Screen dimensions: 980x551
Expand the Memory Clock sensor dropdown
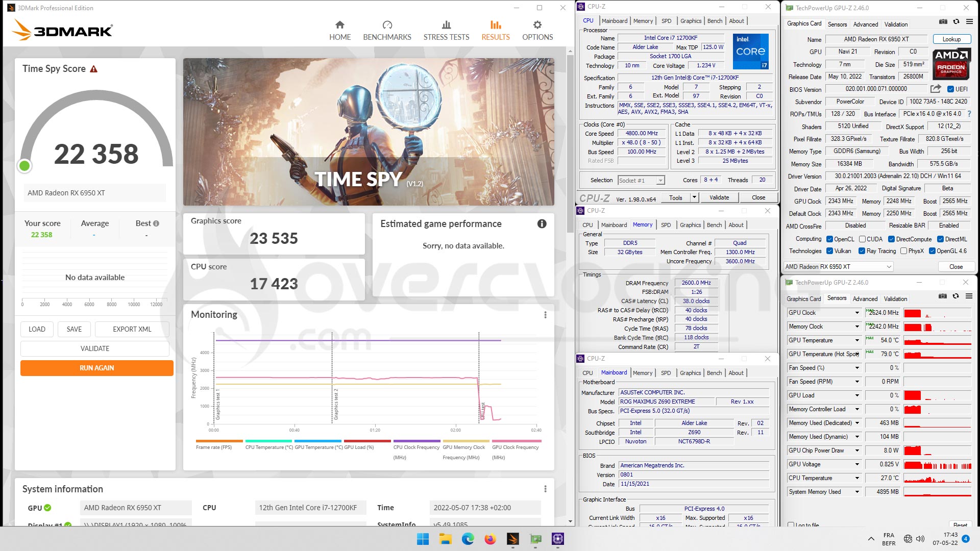[857, 327]
